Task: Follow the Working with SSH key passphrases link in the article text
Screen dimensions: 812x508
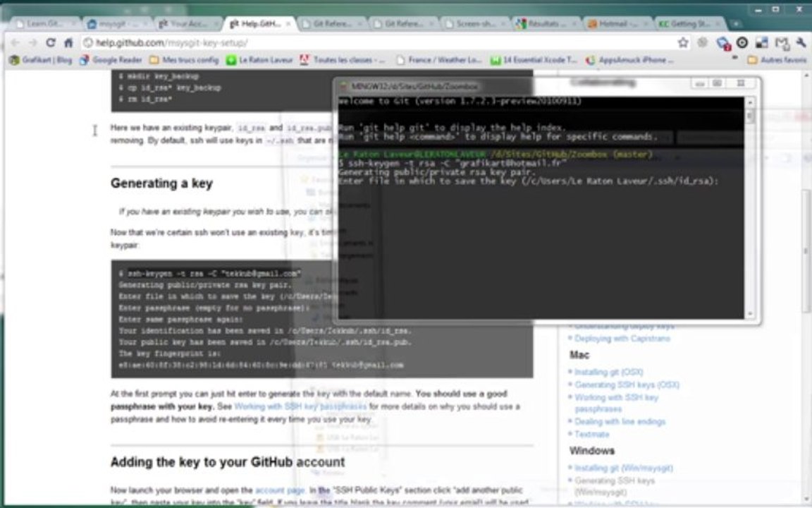Action: point(300,407)
